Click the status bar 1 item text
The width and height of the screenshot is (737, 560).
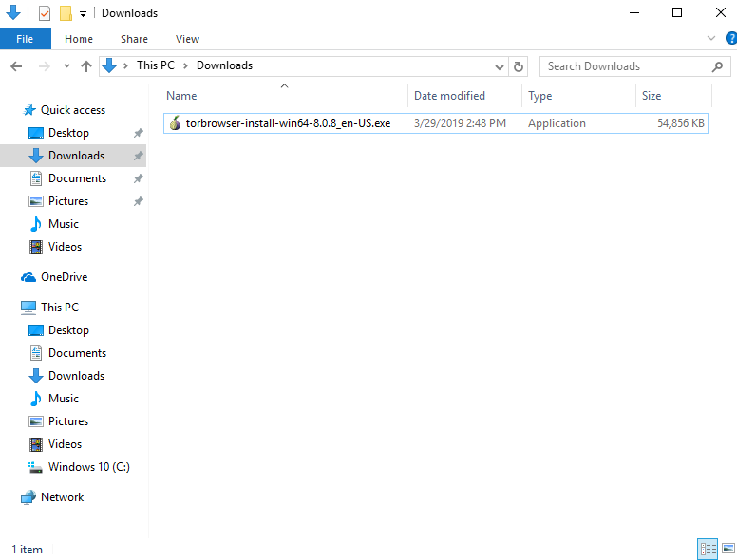coord(28,550)
